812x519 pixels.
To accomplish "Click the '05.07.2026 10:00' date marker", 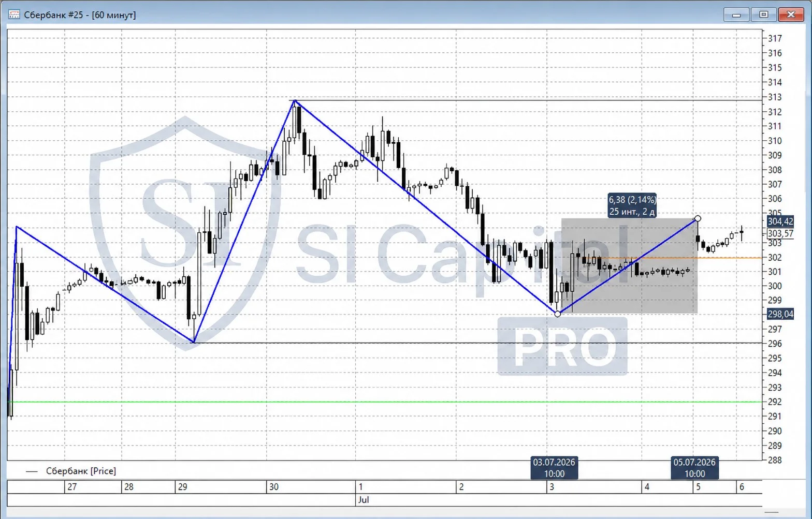I will point(694,468).
